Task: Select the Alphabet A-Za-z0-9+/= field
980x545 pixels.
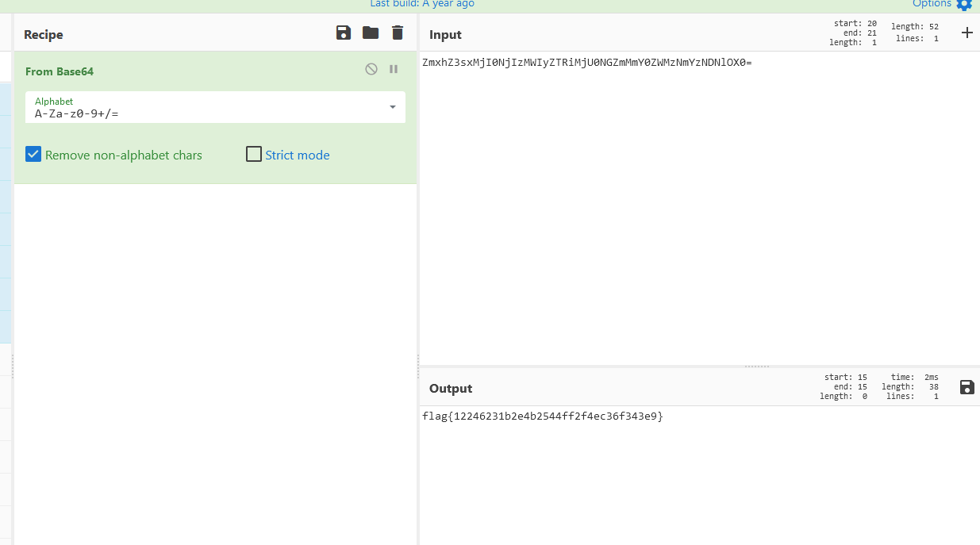Action: 215,107
